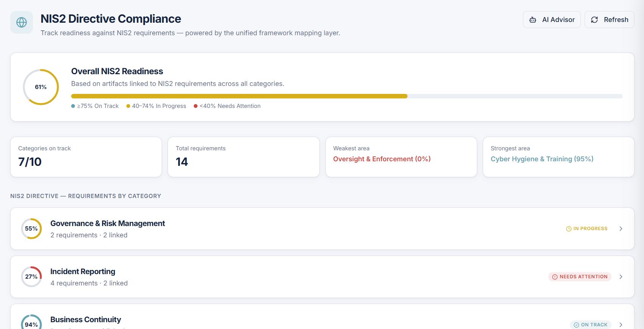This screenshot has height=329, width=644.
Task: Click the '14' total requirements value
Action: tap(182, 162)
